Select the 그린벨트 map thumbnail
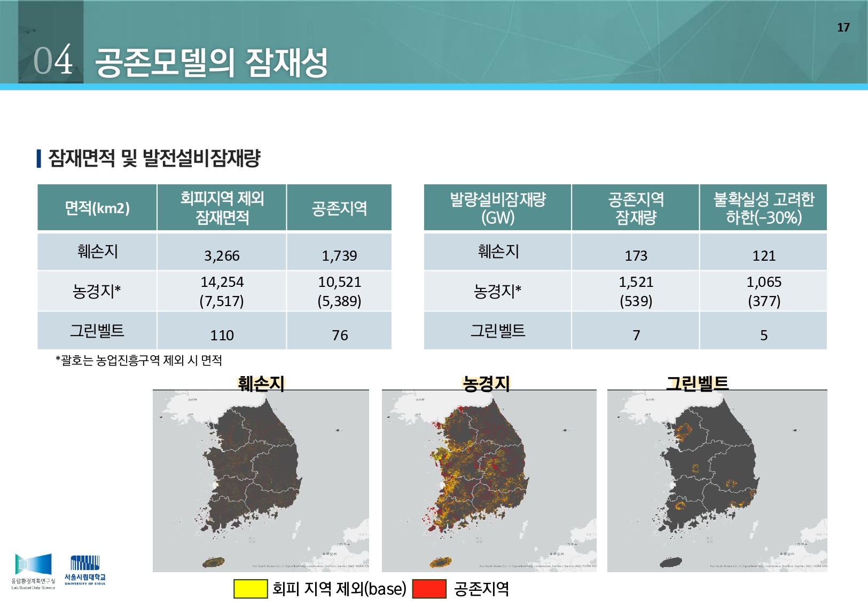This screenshot has height=601, width=868. (717, 481)
